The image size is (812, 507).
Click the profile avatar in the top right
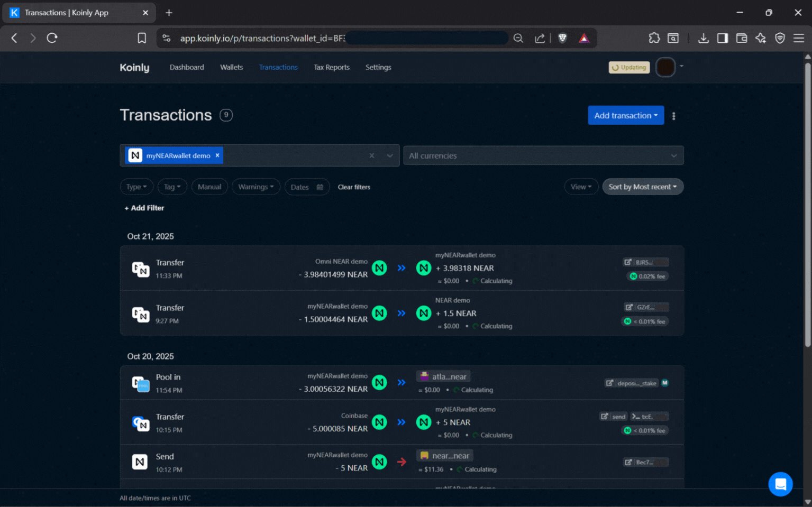[665, 67]
